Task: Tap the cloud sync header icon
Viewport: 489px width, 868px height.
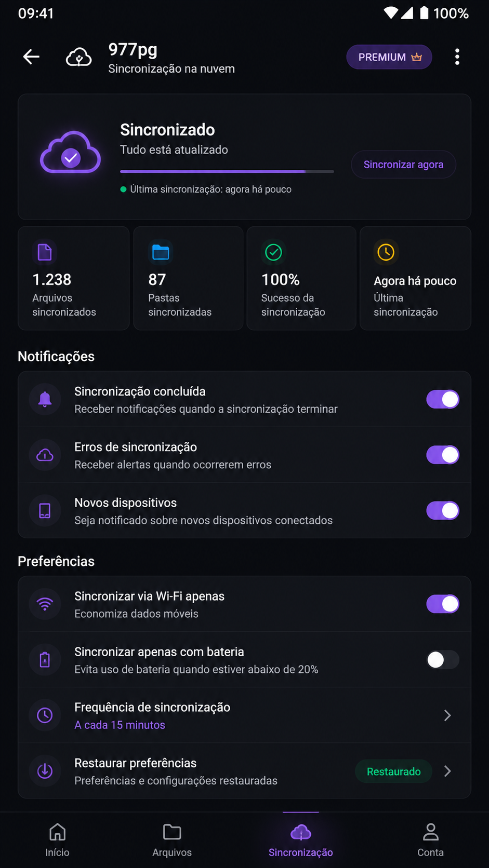Action: tap(79, 57)
